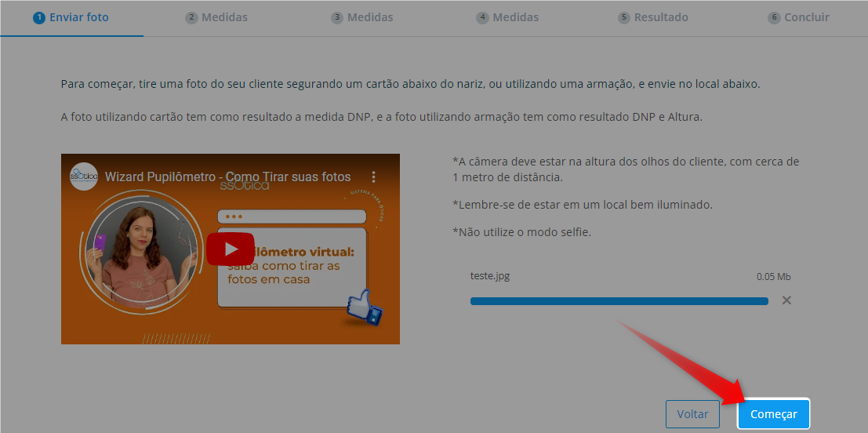
Task: Select the 'Lembre-se de estar em um local bem iluminado' note
Action: (x=583, y=205)
